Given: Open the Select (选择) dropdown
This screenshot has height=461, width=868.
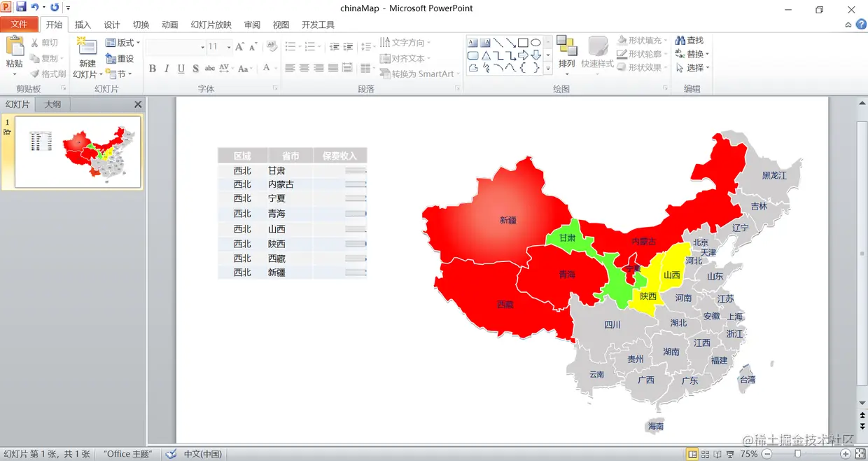Looking at the screenshot, I should [692, 68].
